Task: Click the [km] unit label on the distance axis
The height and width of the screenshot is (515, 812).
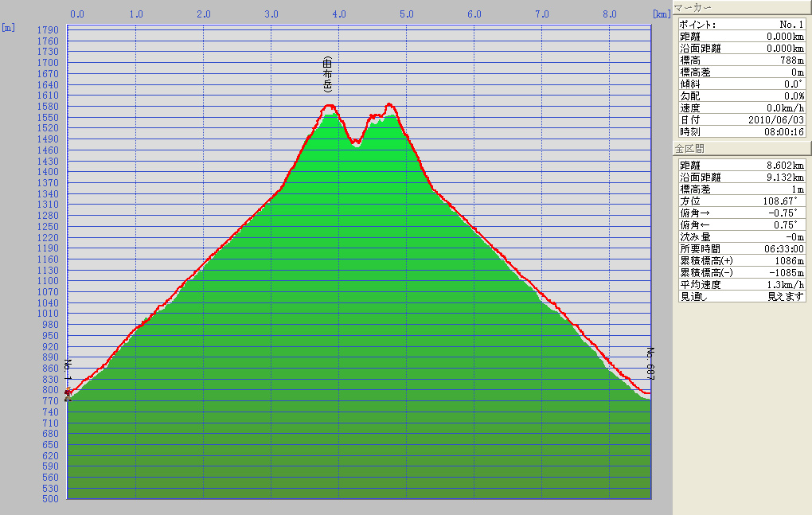Action: click(x=661, y=14)
